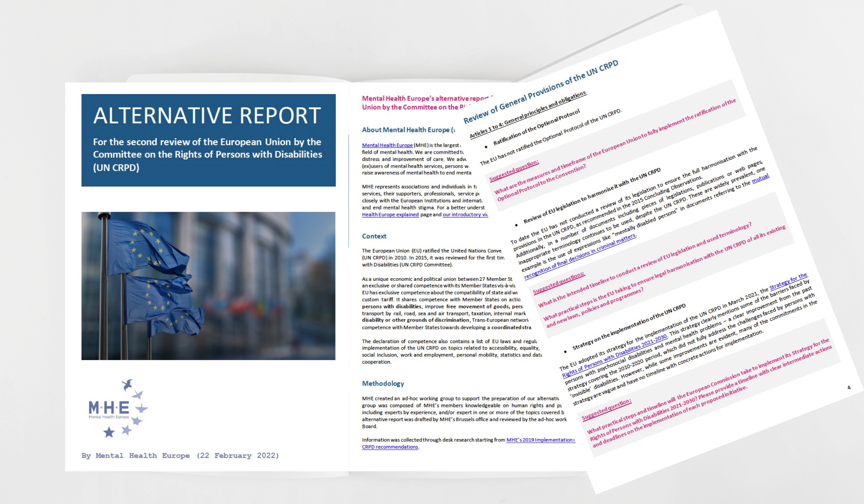Open the 'Mental Health Europe' hyperlink
Screen dimensions: 864x504
click(387, 145)
